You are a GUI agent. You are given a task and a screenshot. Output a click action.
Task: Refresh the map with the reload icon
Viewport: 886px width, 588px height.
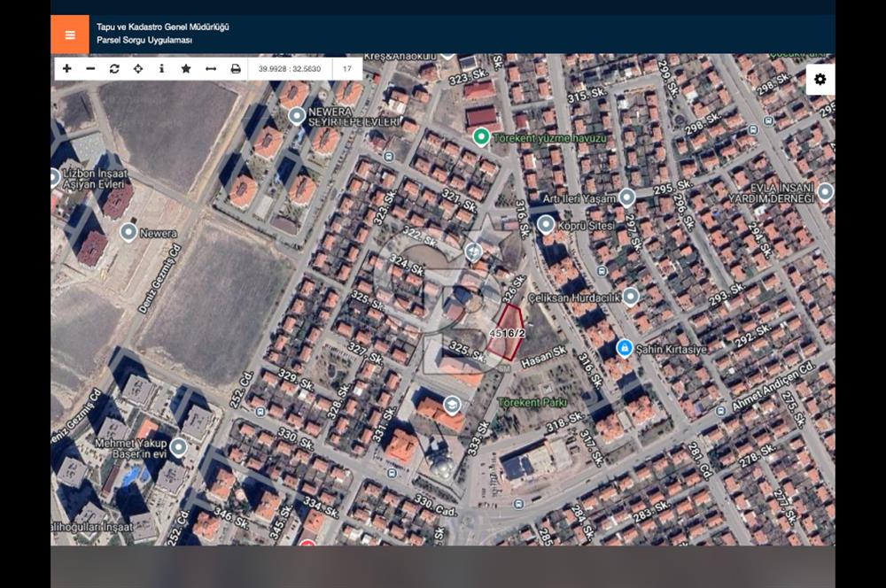tap(114, 68)
